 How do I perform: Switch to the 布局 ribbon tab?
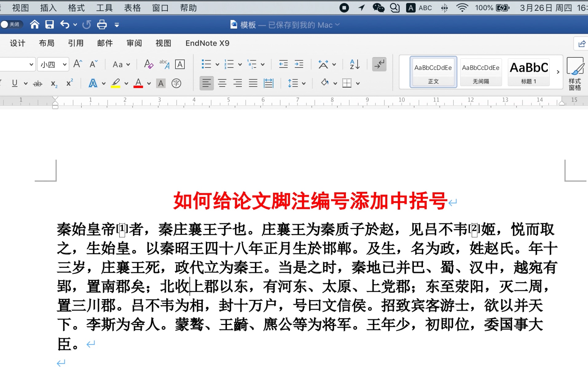click(47, 43)
